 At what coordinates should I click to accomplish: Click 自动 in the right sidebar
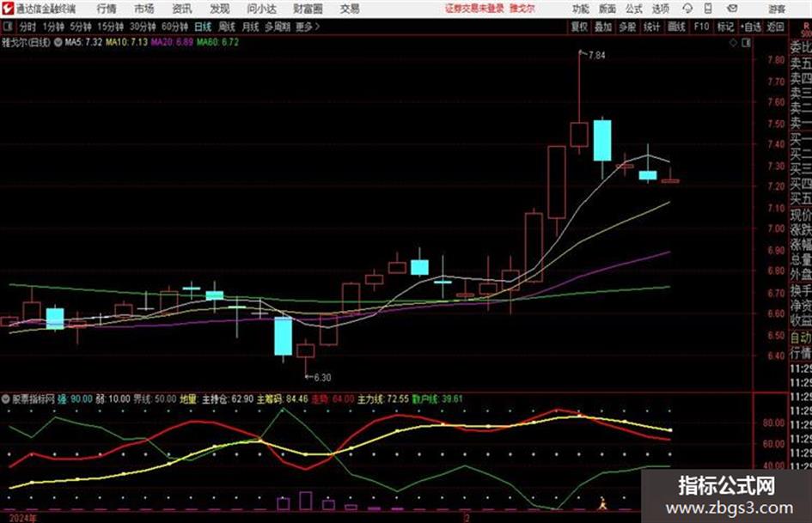[x=801, y=338]
